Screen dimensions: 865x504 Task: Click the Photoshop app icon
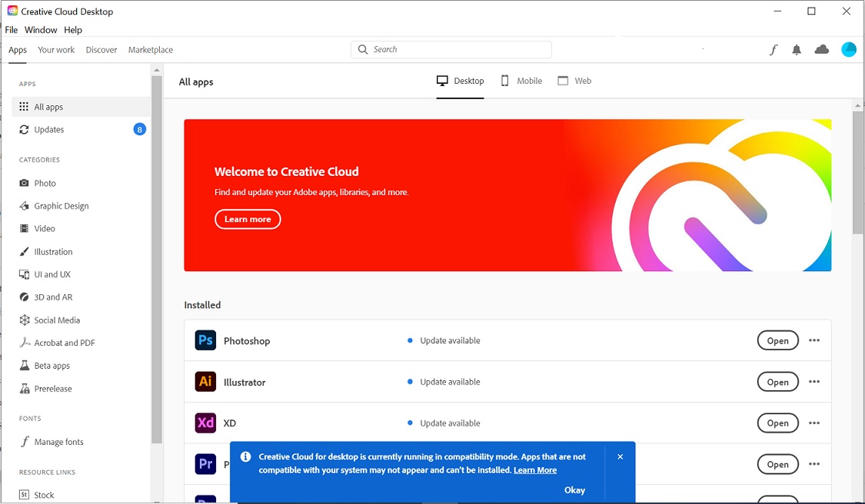(x=205, y=340)
